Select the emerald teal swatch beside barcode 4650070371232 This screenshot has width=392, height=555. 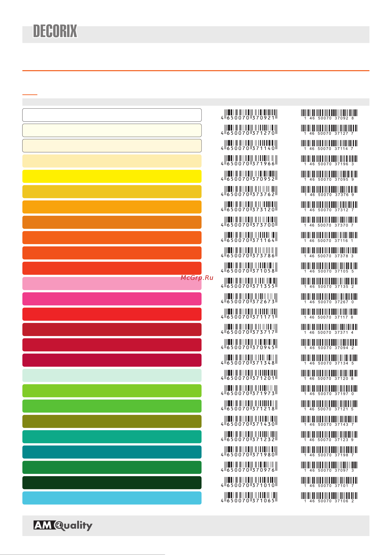pyautogui.click(x=112, y=437)
